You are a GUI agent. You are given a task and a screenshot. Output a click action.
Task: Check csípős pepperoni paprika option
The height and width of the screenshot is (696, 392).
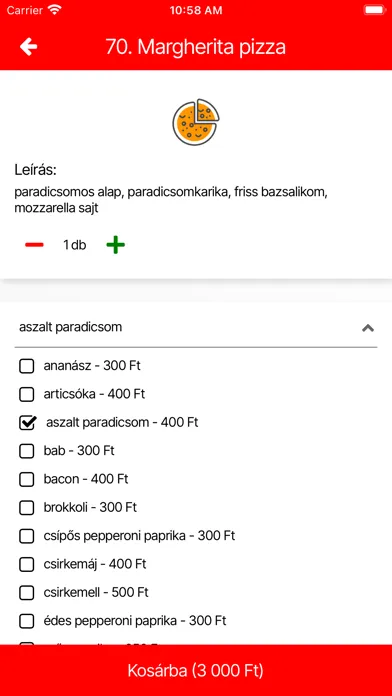pyautogui.click(x=27, y=536)
